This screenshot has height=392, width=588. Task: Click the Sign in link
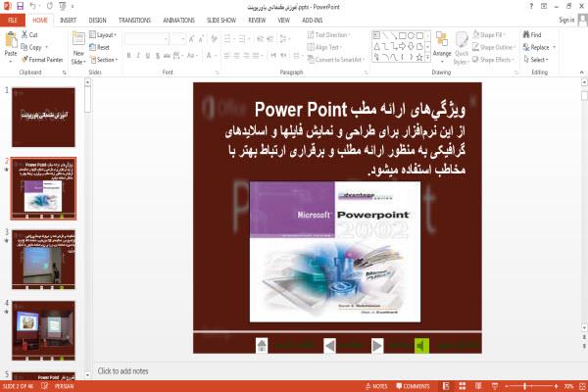coord(566,21)
